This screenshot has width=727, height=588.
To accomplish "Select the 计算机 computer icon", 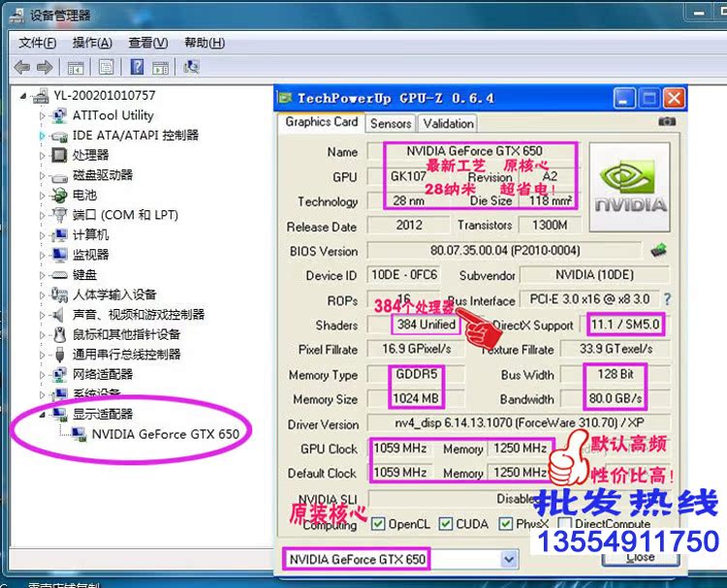I will pyautogui.click(x=59, y=235).
